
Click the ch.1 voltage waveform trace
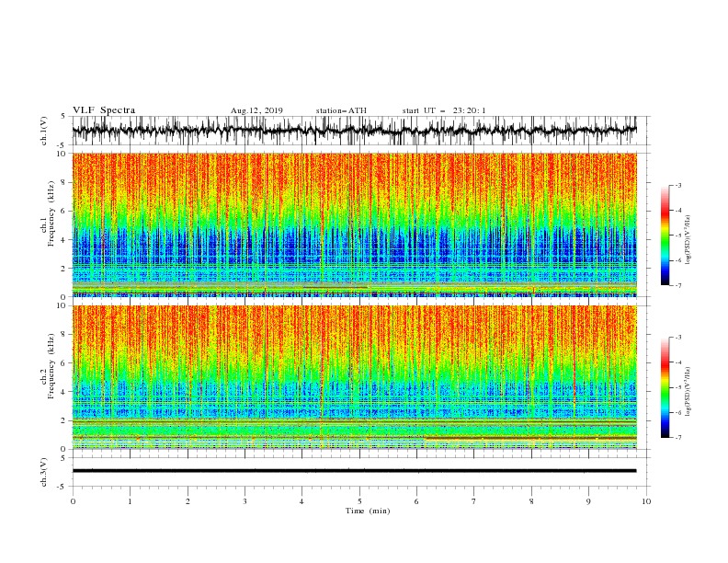[x=354, y=131]
